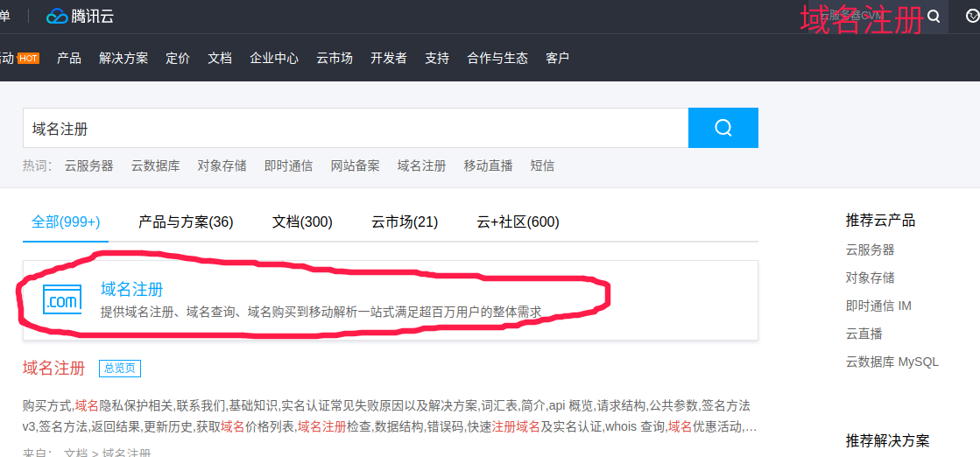980x457 pixels.
Task: Select hot word 云服务器
Action: 89,165
